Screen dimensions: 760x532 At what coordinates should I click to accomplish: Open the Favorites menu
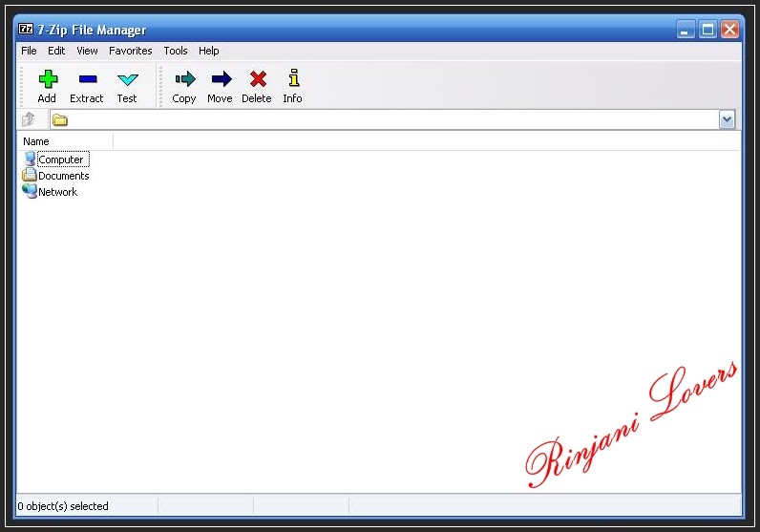coord(131,51)
